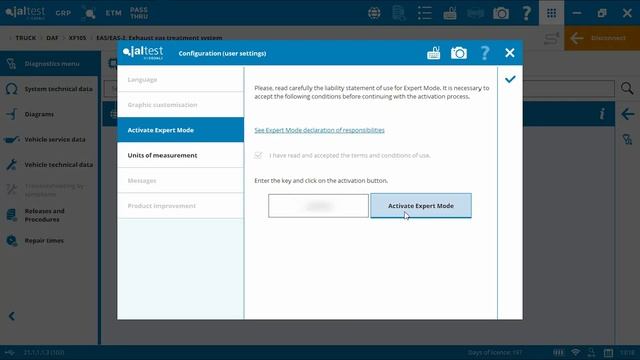Click the back arrow icon on right panel
Screen dimensions: 640x360
point(627,114)
